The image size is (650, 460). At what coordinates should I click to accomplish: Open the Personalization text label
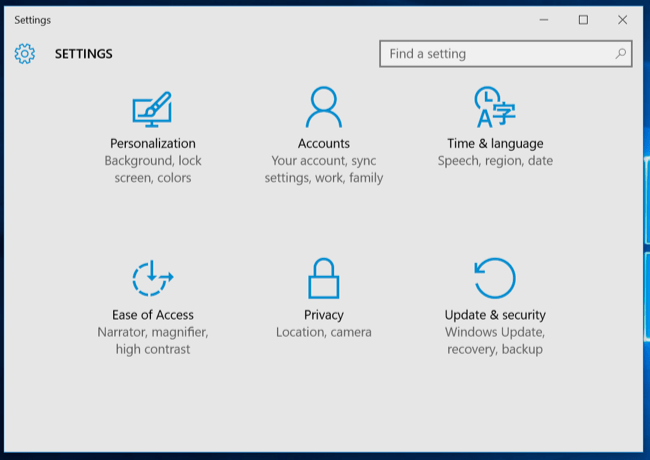coord(153,143)
